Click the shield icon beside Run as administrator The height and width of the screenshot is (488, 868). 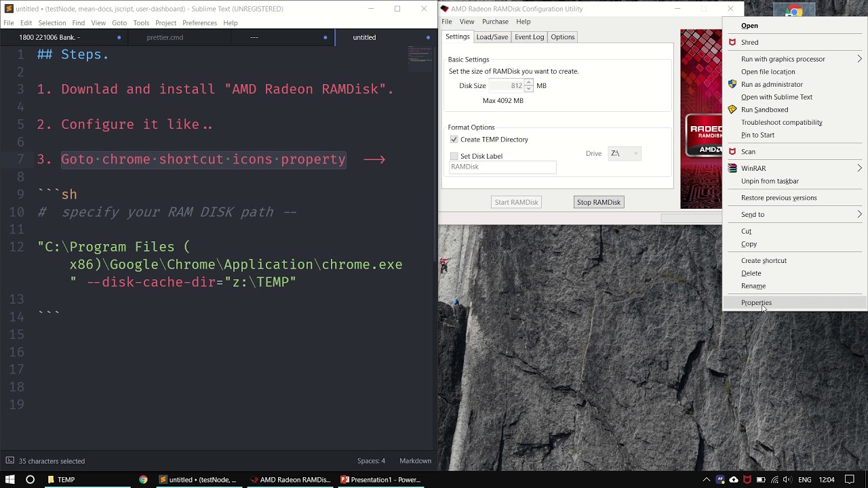(x=732, y=84)
